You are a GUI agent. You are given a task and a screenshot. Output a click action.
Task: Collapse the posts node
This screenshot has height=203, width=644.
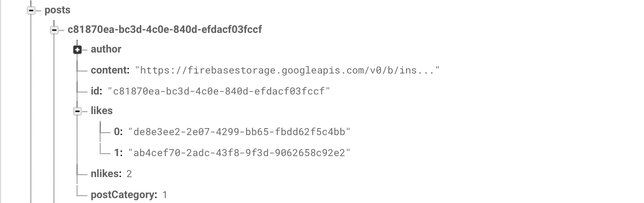click(31, 11)
